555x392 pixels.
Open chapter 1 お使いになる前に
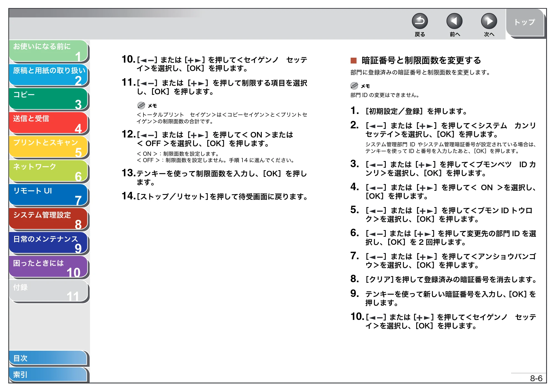(x=49, y=51)
